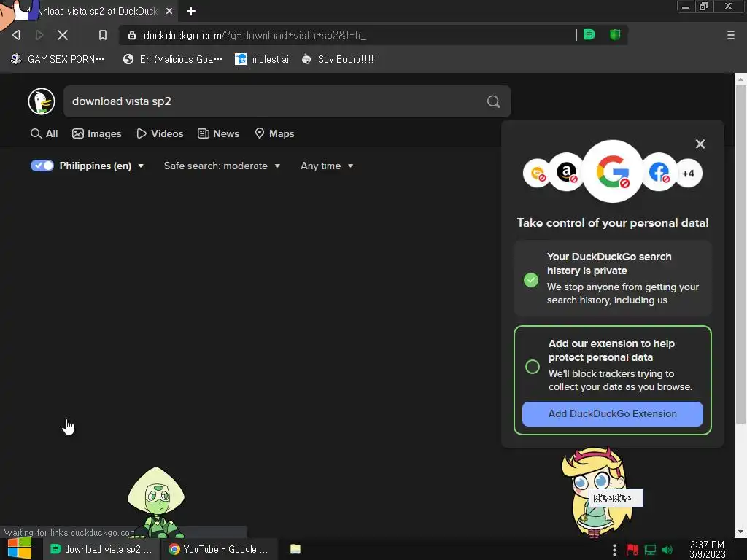Open the first 'GAY SEX PORN' bookmark
747x560 pixels.
click(x=58, y=59)
